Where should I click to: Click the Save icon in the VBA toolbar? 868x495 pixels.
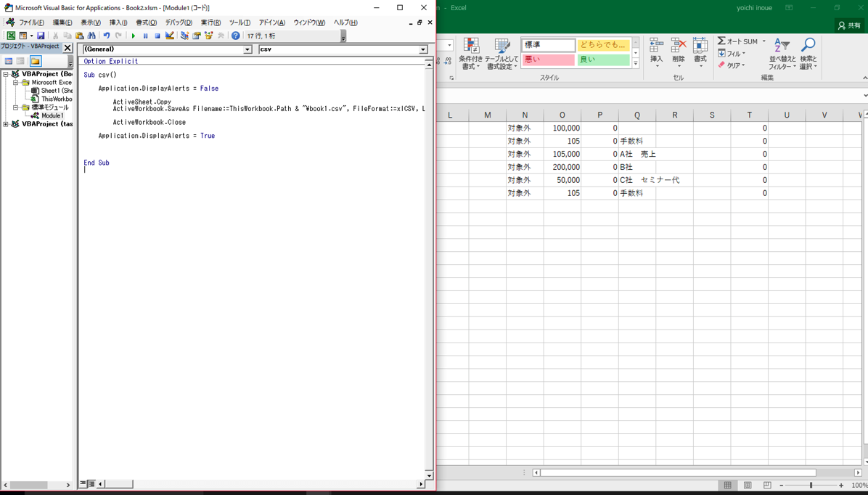[41, 36]
